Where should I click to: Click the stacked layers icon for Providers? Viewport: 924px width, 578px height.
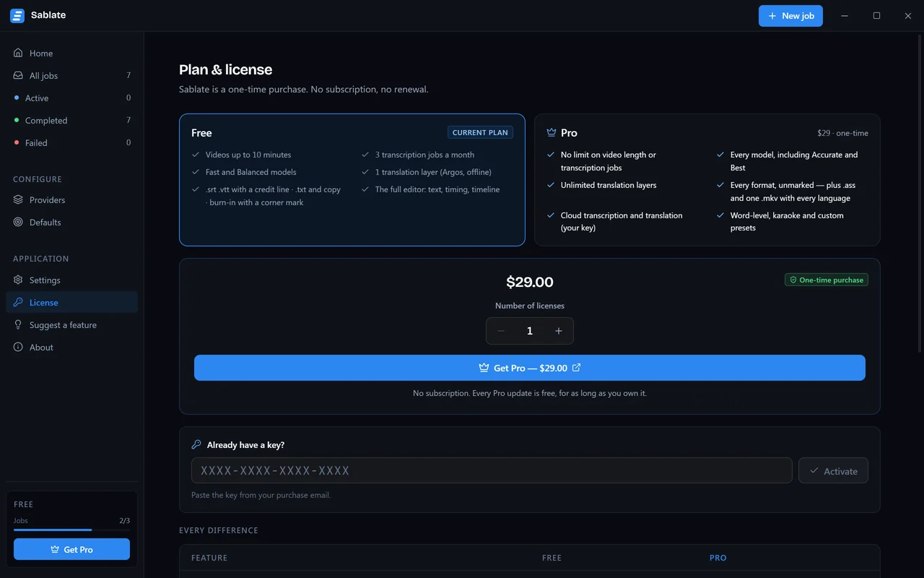point(18,199)
